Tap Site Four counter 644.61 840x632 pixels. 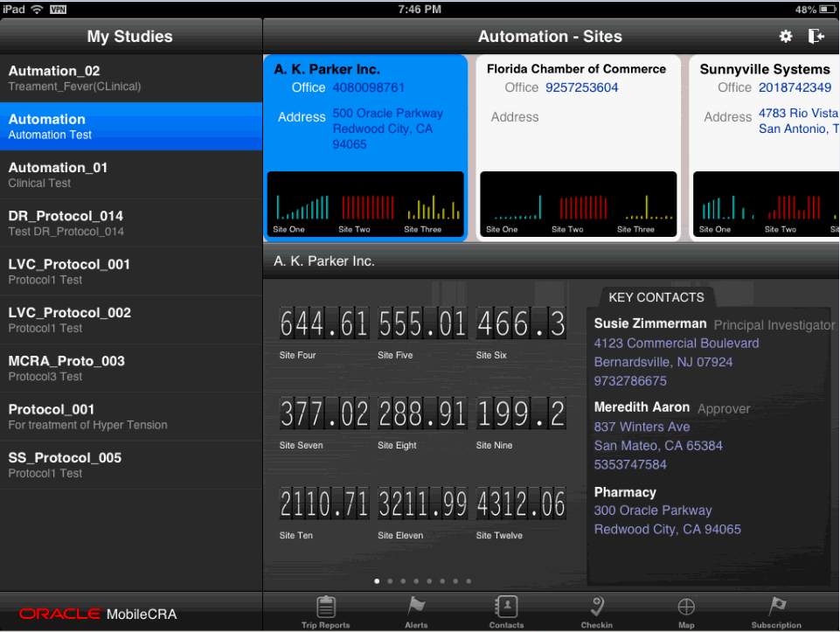click(x=324, y=323)
